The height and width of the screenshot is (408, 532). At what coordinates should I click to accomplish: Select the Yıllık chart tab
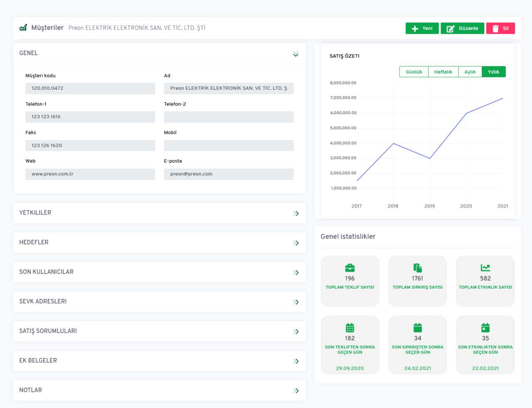[x=494, y=72]
